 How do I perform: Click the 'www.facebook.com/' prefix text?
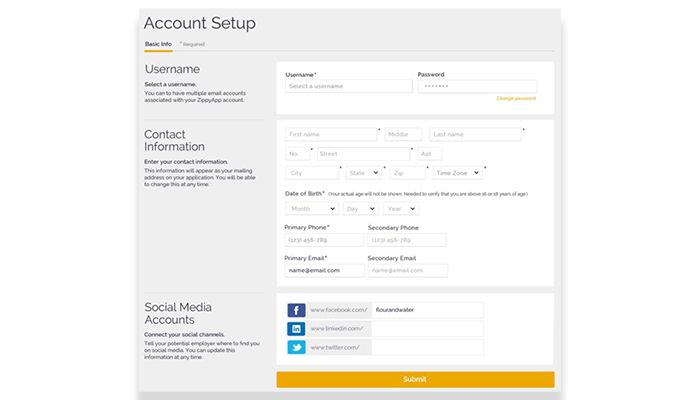pyautogui.click(x=339, y=310)
